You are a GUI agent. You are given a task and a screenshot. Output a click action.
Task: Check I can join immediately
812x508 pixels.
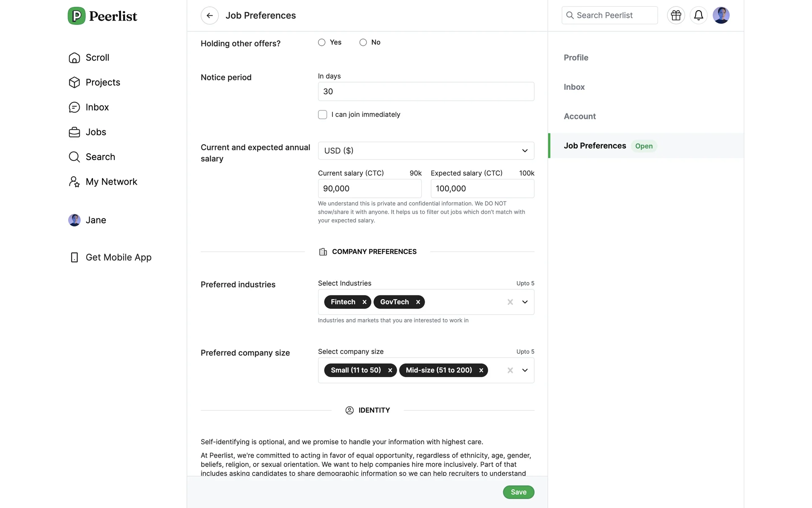(x=323, y=115)
